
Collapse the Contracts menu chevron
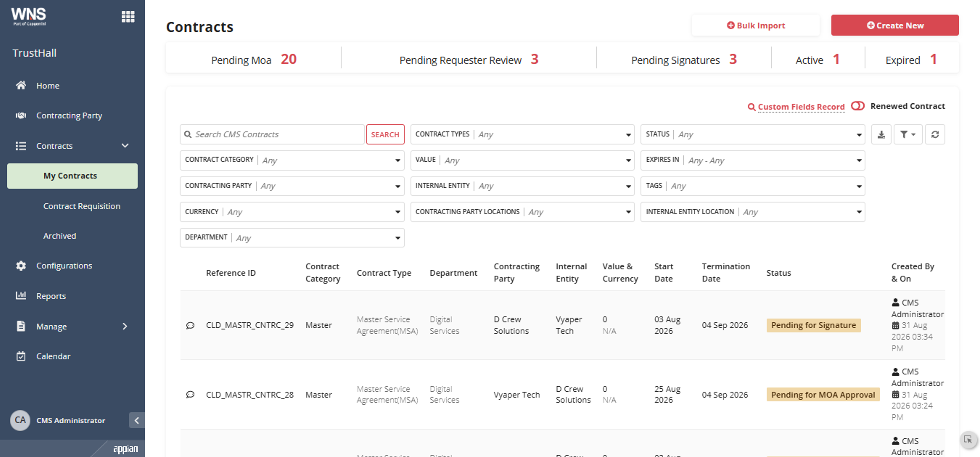click(x=125, y=146)
